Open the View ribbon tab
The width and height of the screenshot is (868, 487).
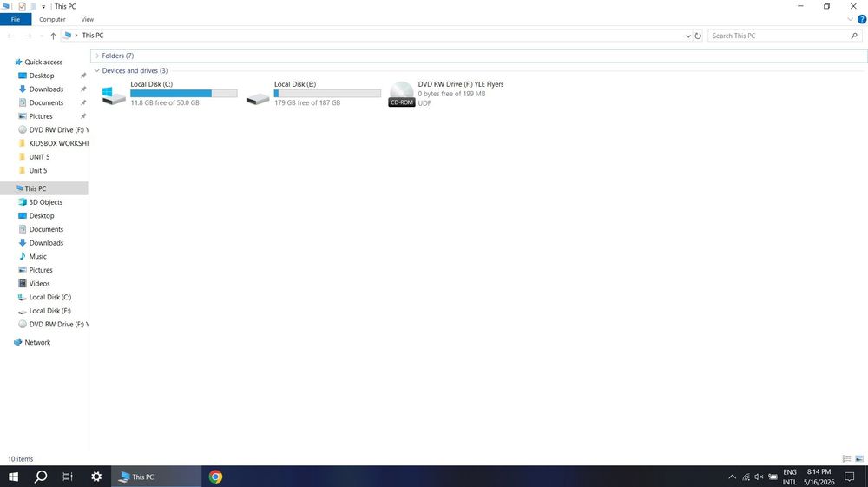point(88,19)
